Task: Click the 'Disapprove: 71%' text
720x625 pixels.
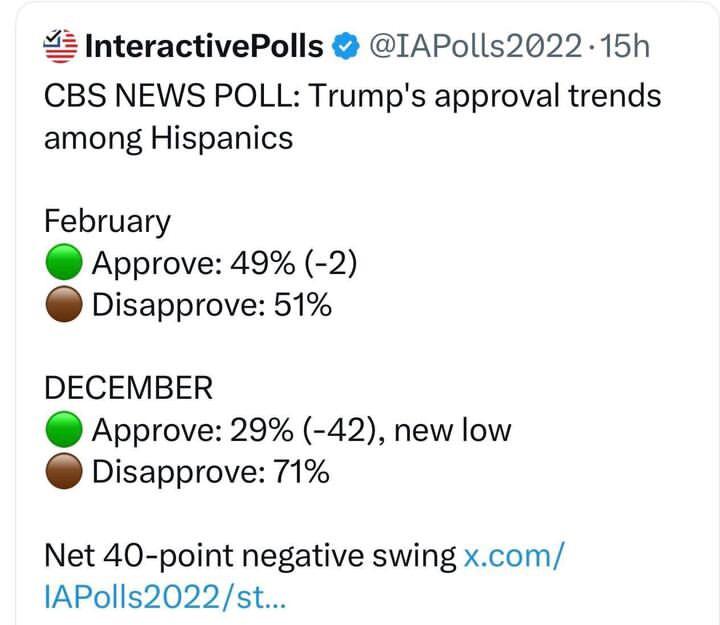Action: click(x=210, y=471)
